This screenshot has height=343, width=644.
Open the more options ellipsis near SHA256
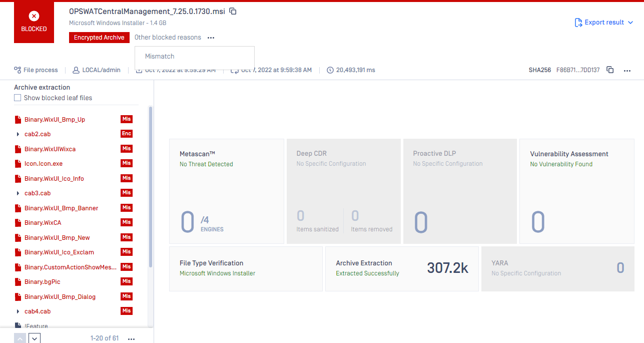point(627,71)
